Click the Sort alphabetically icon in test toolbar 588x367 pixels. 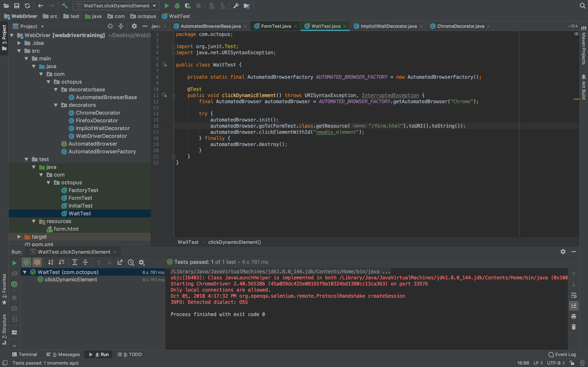click(51, 262)
